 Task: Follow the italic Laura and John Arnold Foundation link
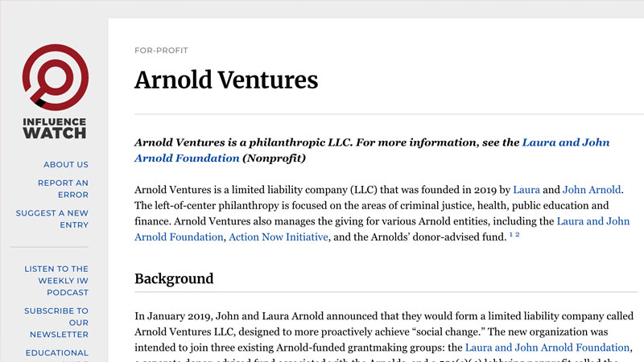[372, 150]
